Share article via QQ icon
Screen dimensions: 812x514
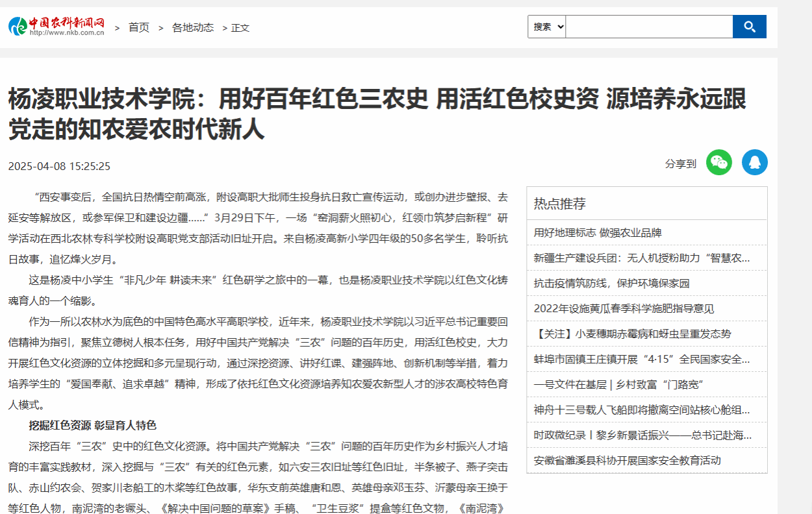click(x=754, y=162)
